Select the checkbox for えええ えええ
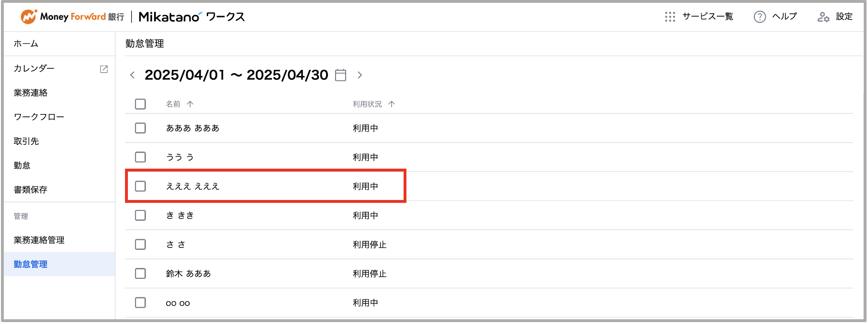The image size is (868, 324). (140, 186)
